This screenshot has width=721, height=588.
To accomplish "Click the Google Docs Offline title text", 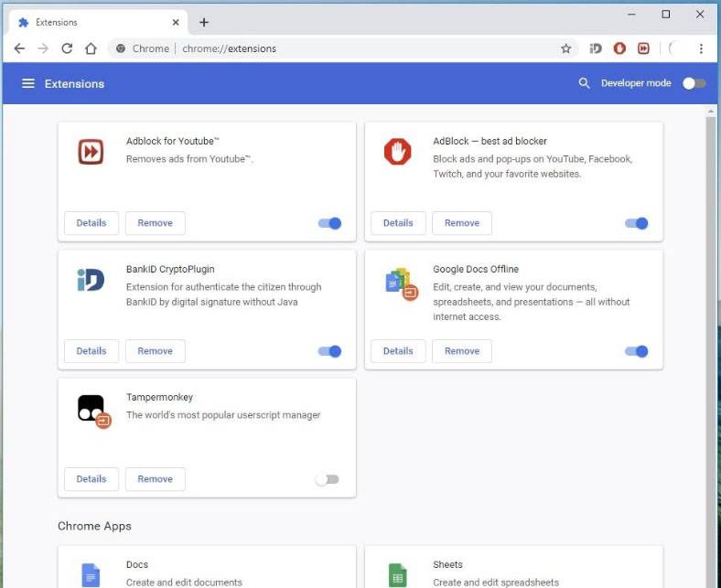I will pyautogui.click(x=476, y=269).
